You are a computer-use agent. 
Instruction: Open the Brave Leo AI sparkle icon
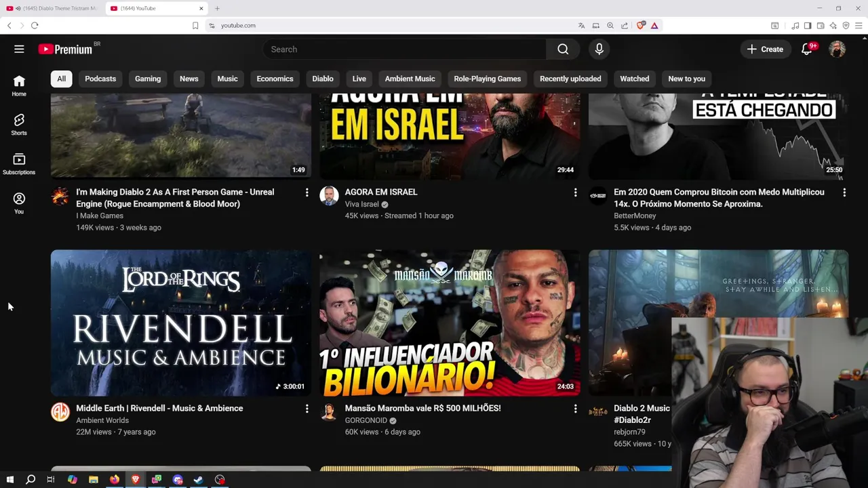(833, 25)
